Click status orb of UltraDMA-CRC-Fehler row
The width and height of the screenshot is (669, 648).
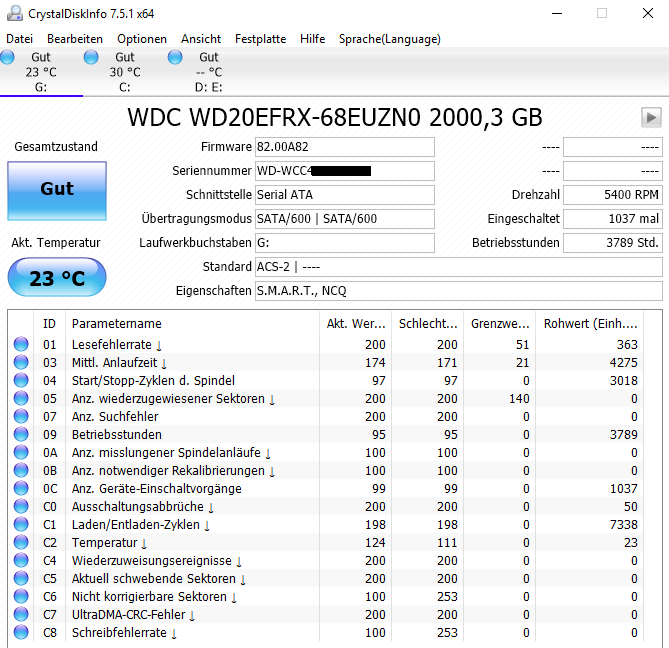[21, 614]
